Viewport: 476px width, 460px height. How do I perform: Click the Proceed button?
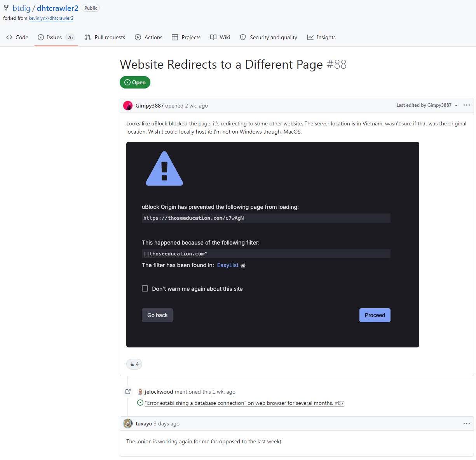pos(375,315)
